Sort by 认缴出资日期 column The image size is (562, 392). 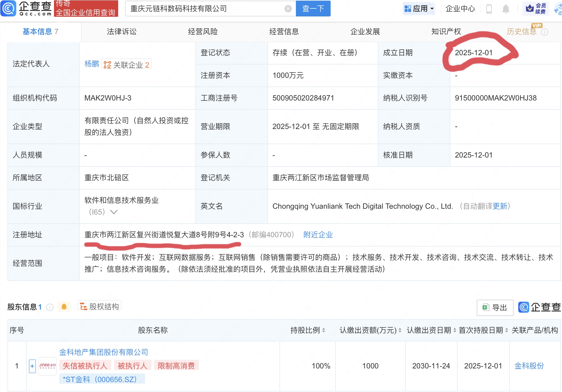pos(455,330)
